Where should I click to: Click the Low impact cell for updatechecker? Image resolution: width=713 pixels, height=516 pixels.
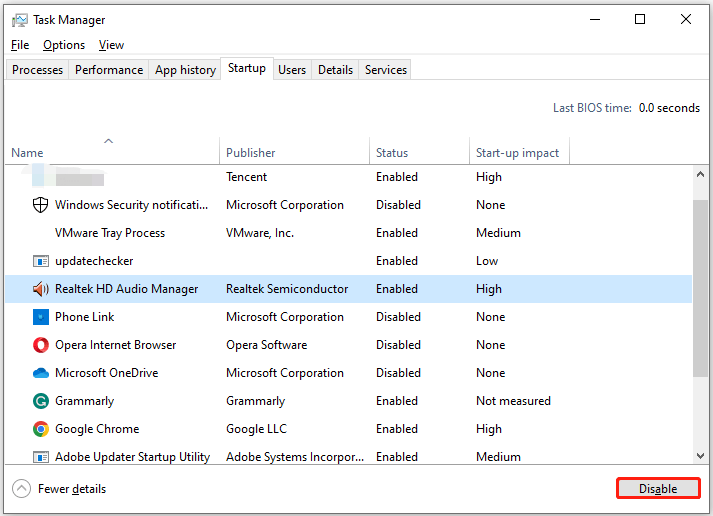(487, 261)
